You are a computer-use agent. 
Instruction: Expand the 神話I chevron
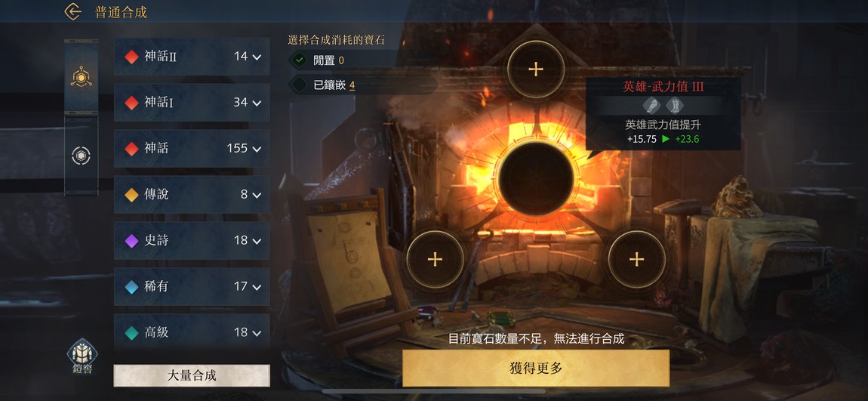pos(257,103)
